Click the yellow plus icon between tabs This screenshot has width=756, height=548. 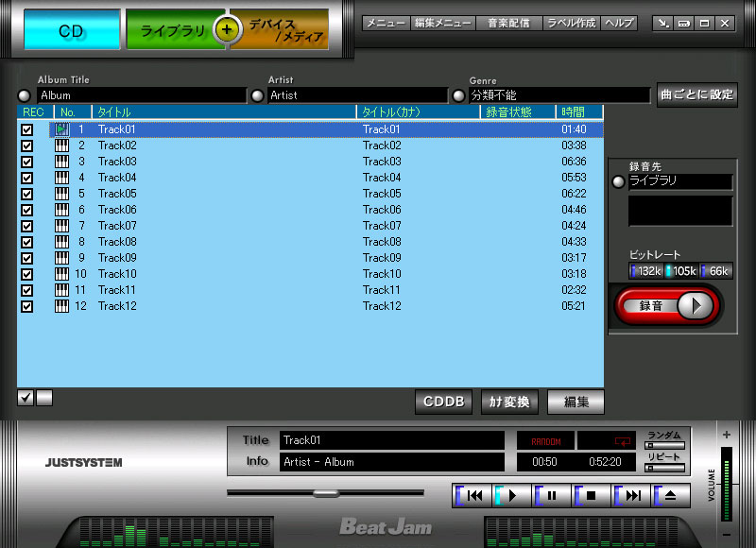coord(225,29)
